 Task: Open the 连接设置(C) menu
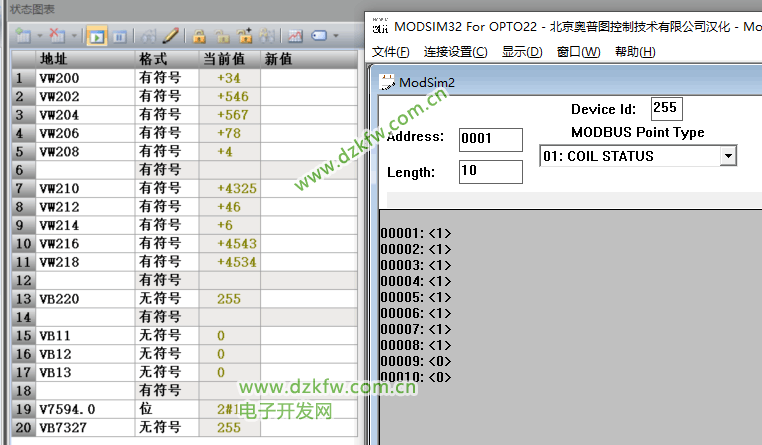point(455,52)
